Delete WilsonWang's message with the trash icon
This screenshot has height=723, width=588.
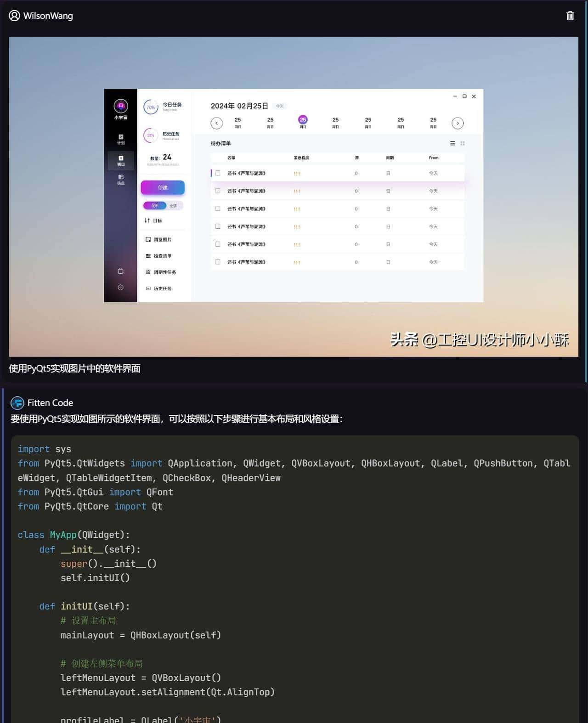[570, 16]
